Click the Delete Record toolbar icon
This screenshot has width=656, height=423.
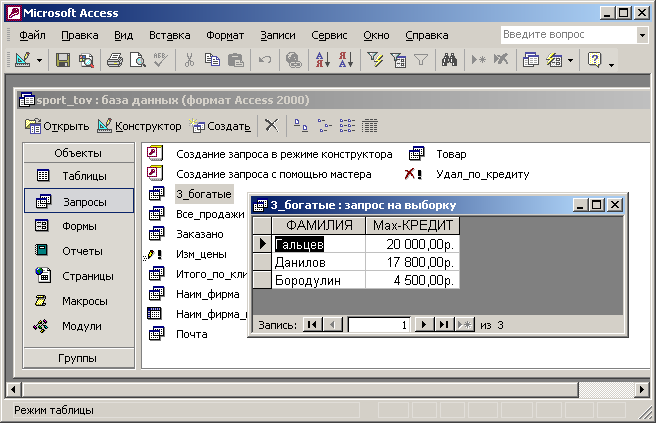[501, 60]
